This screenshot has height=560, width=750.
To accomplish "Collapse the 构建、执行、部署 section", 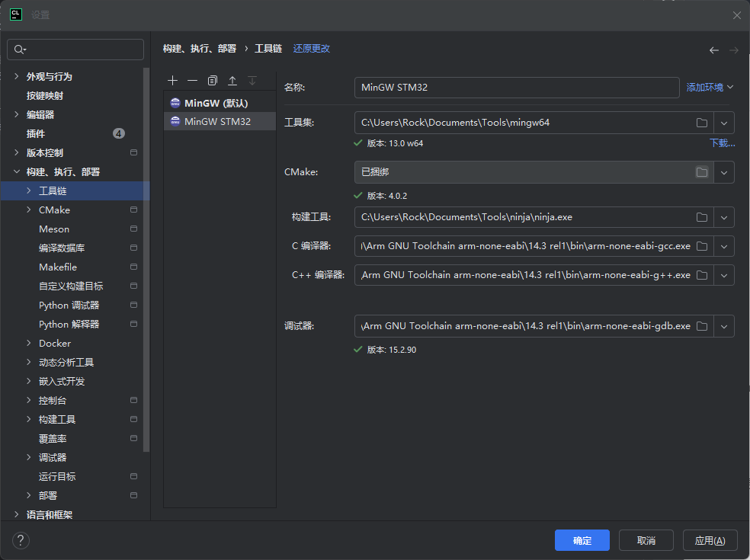I will (17, 171).
